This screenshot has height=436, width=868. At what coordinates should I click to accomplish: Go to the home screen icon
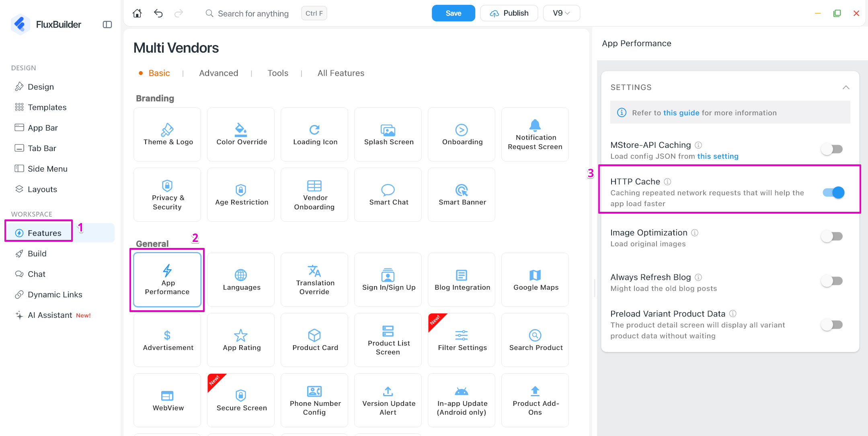(x=137, y=13)
